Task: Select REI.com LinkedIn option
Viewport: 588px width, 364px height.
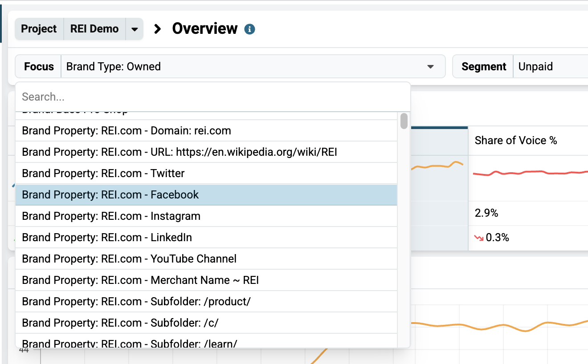Action: (x=206, y=238)
